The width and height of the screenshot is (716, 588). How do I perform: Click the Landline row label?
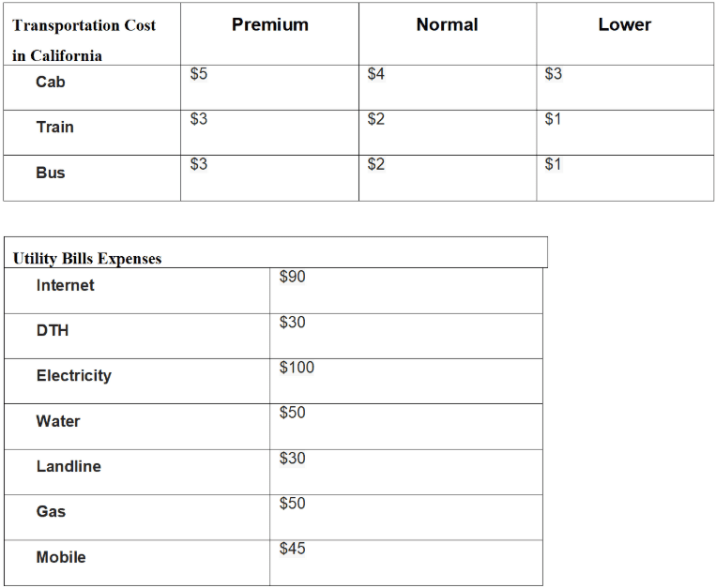point(69,466)
